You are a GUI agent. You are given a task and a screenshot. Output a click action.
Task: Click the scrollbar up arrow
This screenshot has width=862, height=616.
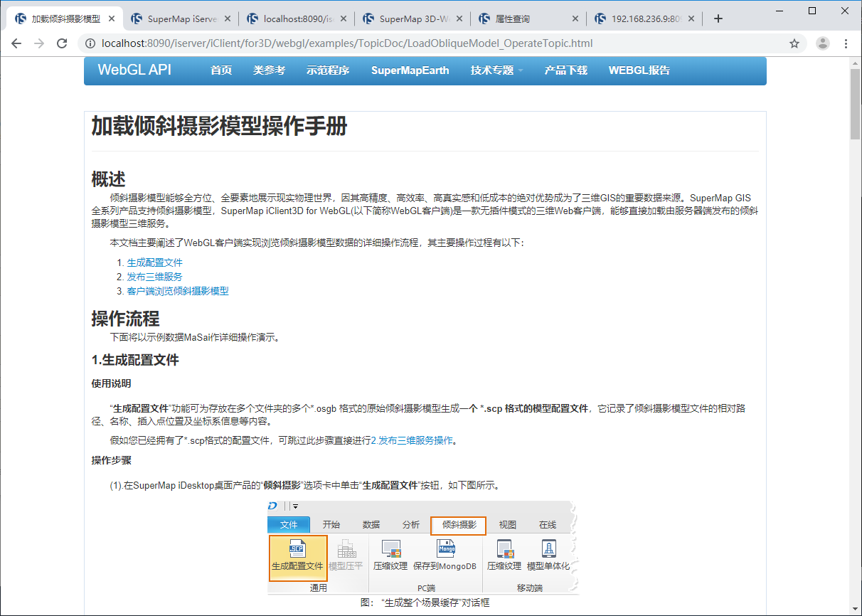tap(856, 63)
